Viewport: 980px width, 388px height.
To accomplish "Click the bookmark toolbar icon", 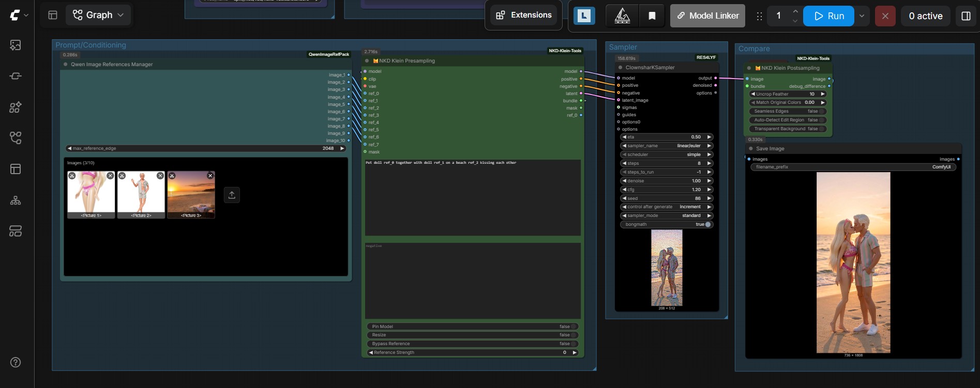I will tap(652, 16).
